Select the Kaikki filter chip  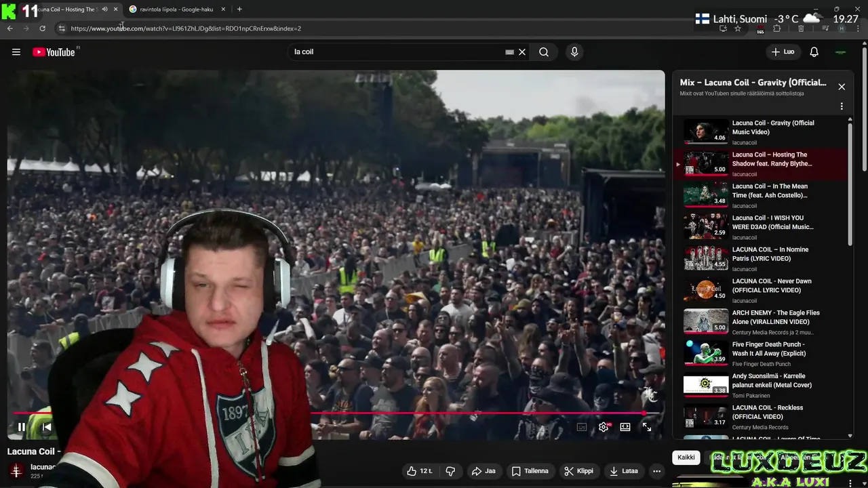686,457
